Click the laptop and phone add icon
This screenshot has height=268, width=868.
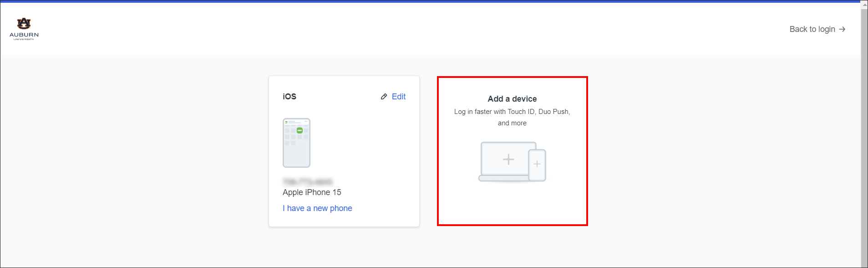coord(512,162)
